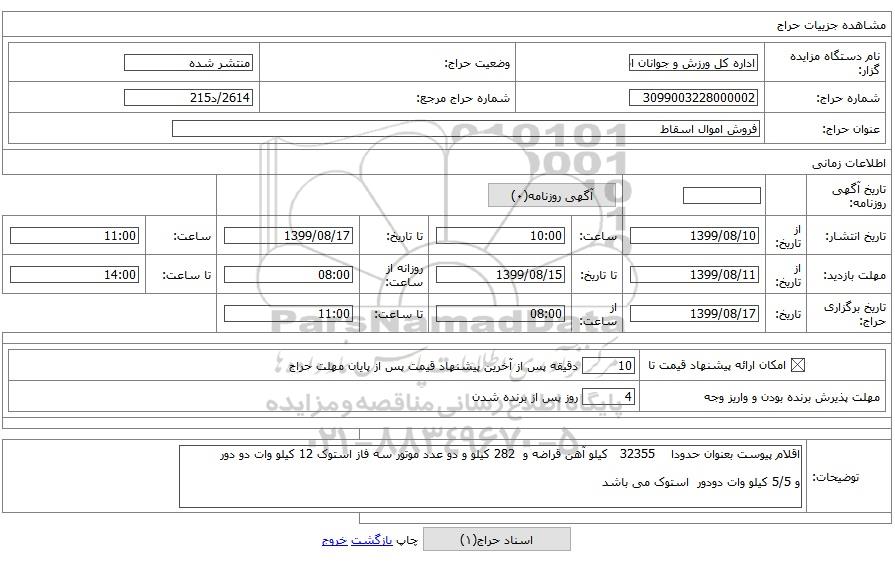Viewport: 895px width, 576px height.
Task: Click the شماره حراج مرجع label
Action: (x=464, y=98)
